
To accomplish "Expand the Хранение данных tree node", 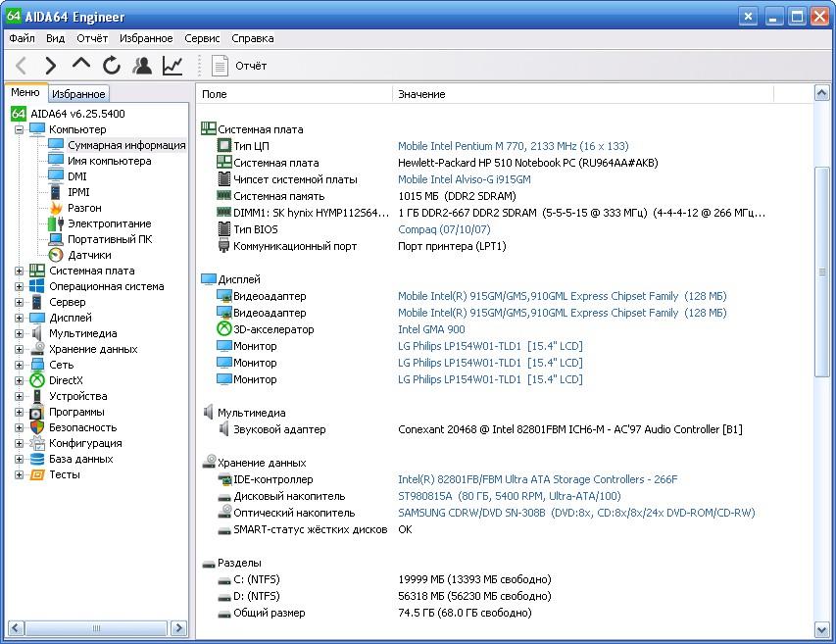I will tap(20, 349).
